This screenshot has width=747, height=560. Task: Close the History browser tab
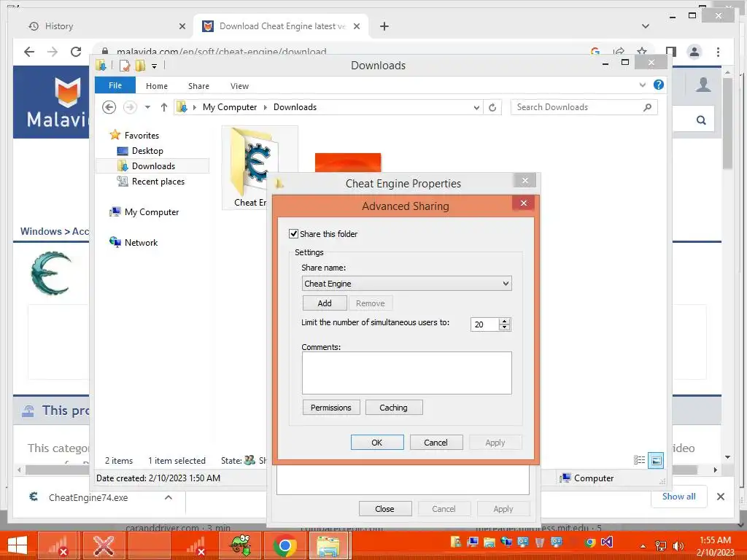click(x=182, y=27)
